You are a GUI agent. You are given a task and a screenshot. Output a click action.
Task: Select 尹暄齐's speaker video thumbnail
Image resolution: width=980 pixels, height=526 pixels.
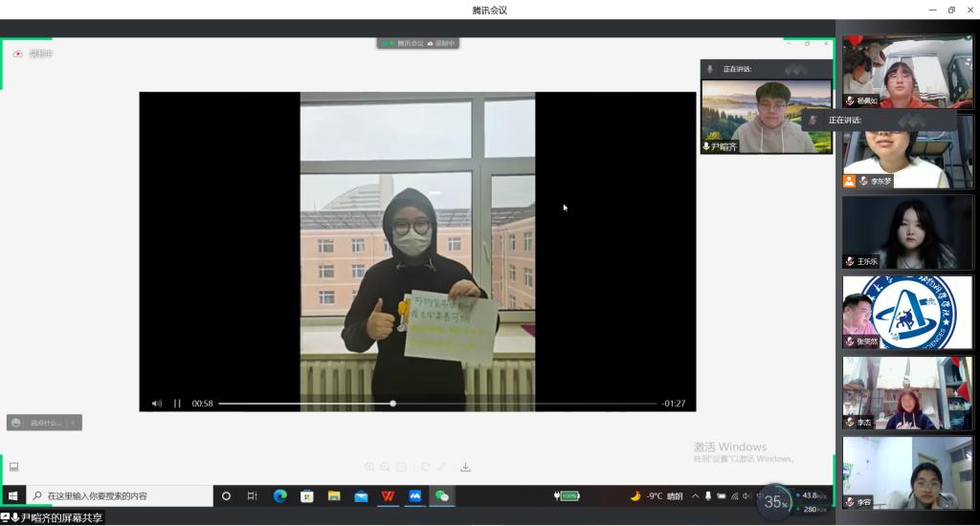coord(766,116)
